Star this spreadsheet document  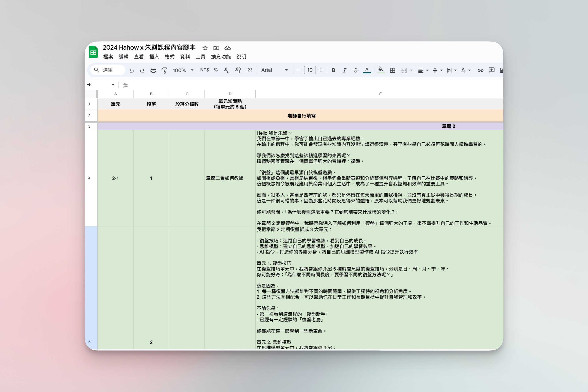pyautogui.click(x=205, y=48)
